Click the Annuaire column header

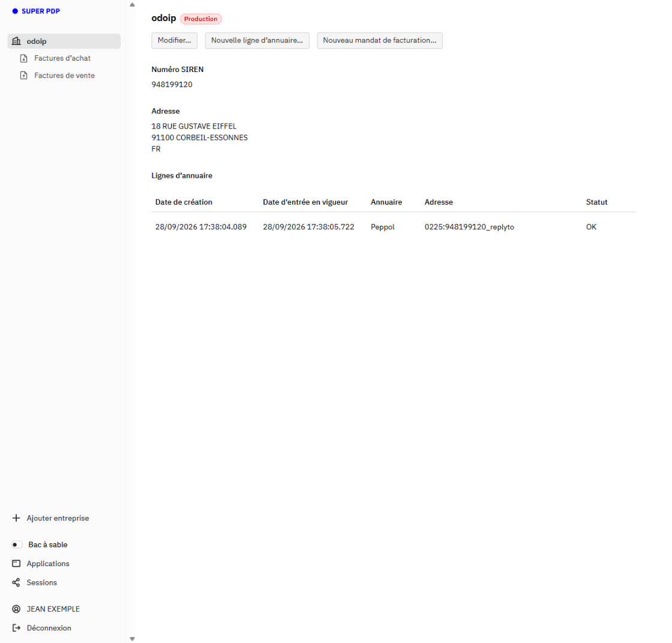coord(386,202)
